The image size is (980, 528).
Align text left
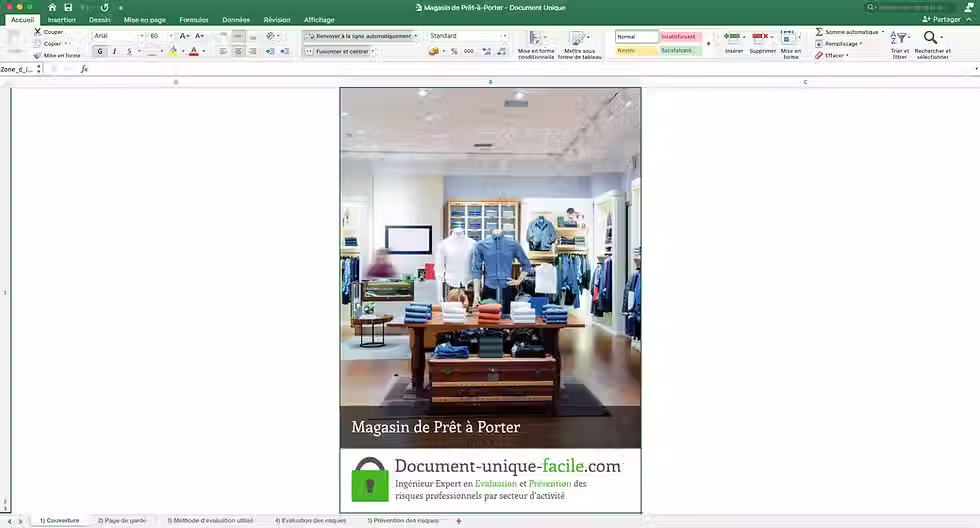(x=223, y=51)
